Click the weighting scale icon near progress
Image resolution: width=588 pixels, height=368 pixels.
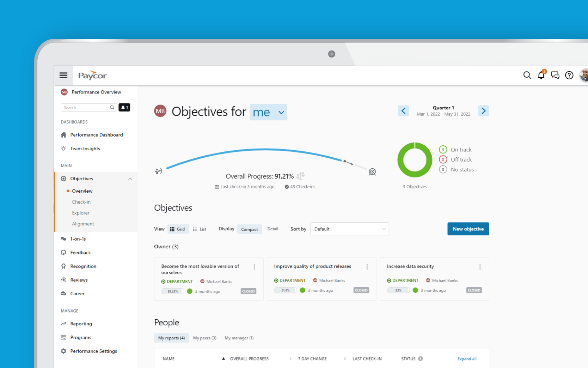pos(300,175)
